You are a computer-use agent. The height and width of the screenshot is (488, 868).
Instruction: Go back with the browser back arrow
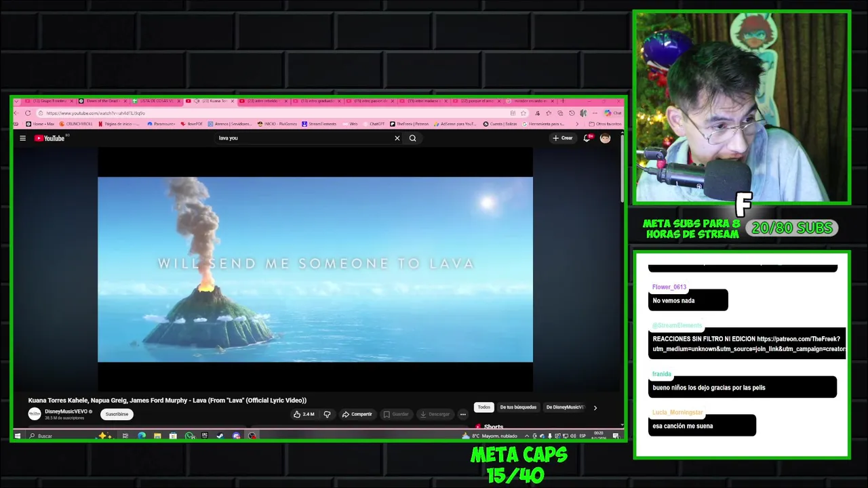click(18, 113)
